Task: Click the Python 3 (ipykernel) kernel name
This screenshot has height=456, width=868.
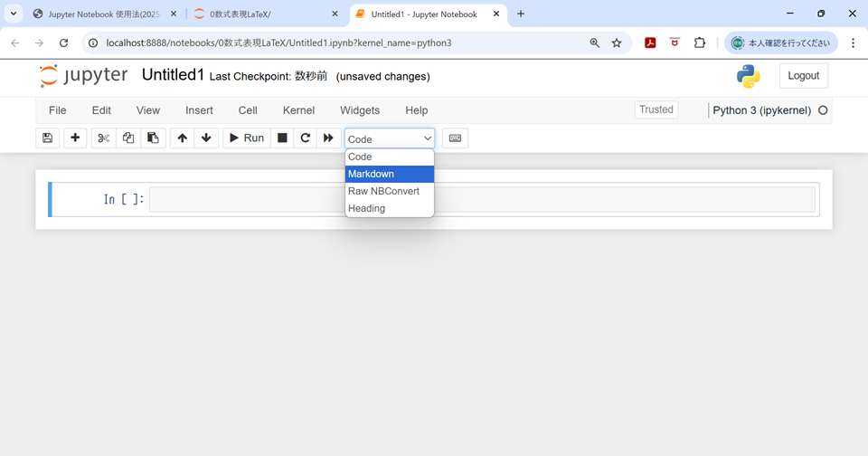Action: coord(761,110)
